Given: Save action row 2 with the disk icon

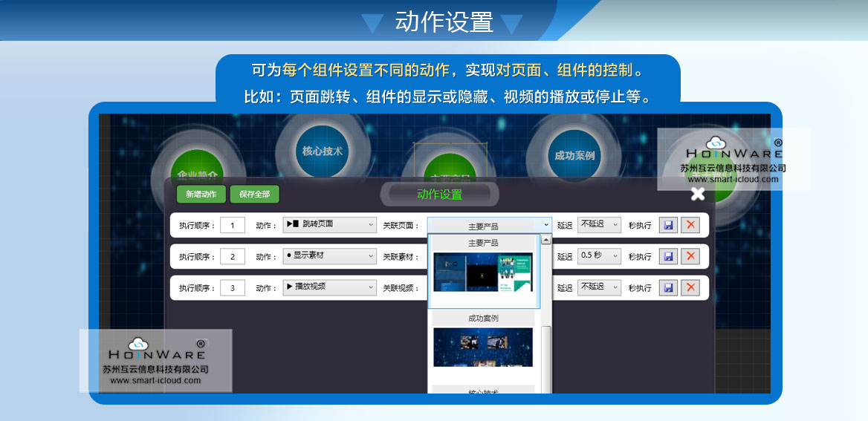Looking at the screenshot, I should (668, 256).
